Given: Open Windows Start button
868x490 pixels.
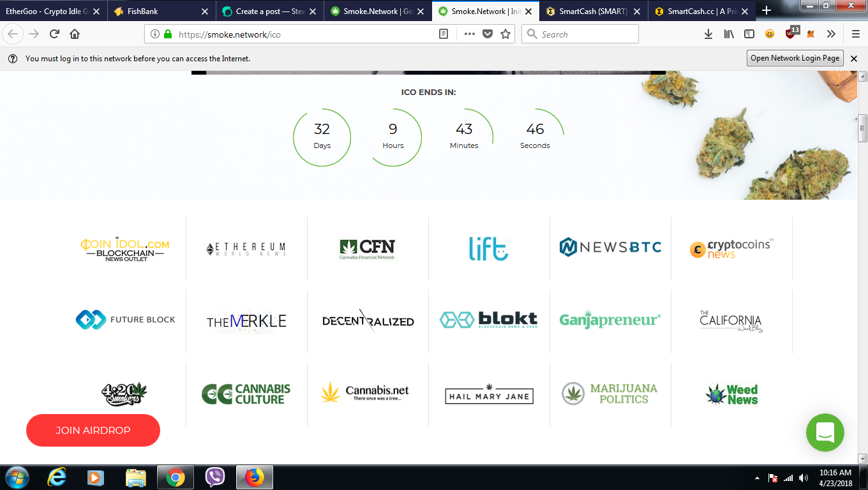Looking at the screenshot, I should [x=16, y=477].
